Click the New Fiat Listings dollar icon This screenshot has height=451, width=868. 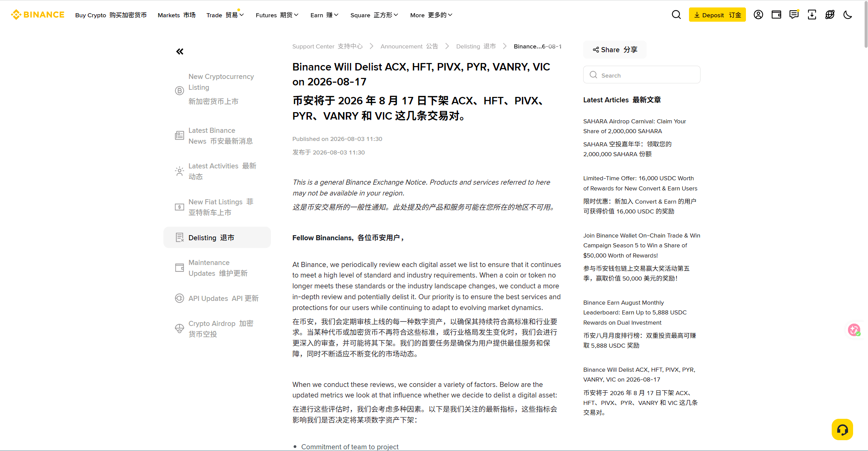tap(179, 207)
